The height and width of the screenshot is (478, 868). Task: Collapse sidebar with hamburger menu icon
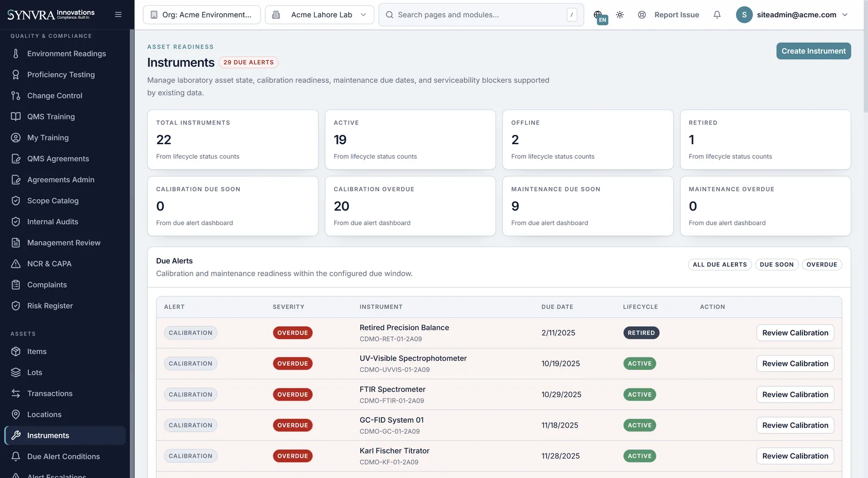(118, 15)
